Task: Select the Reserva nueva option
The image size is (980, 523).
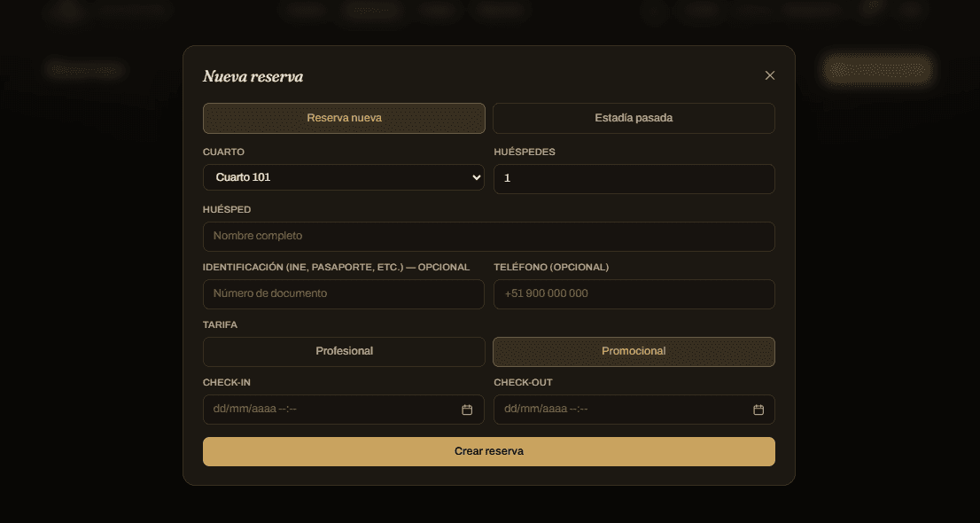Action: (x=344, y=118)
